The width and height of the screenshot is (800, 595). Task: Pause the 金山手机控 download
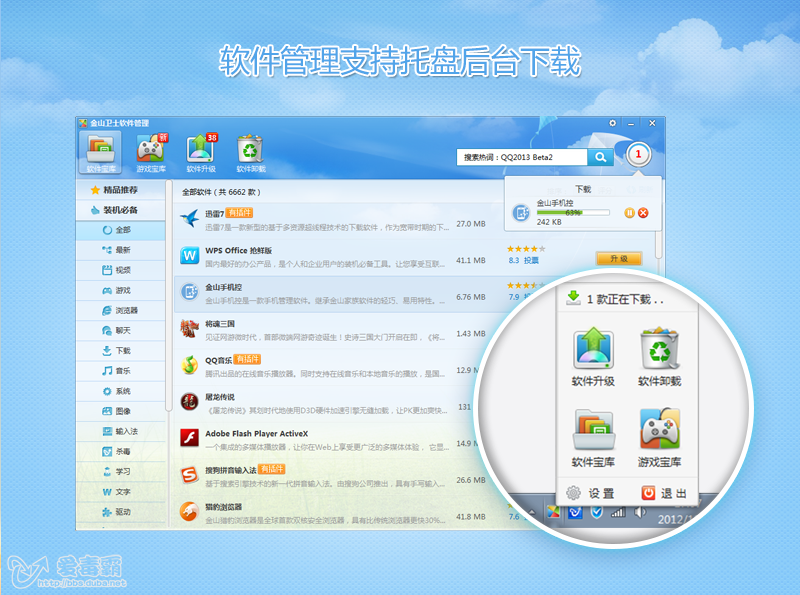(x=630, y=213)
